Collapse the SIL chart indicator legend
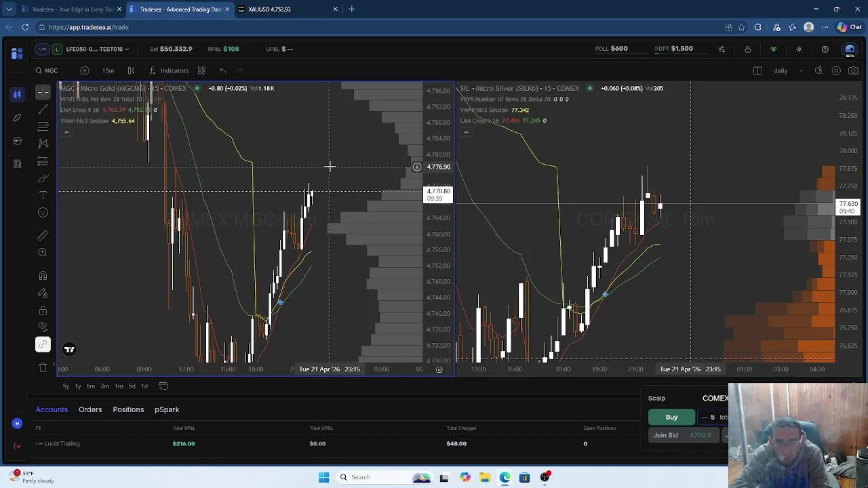The width and height of the screenshot is (868, 488). point(466,132)
